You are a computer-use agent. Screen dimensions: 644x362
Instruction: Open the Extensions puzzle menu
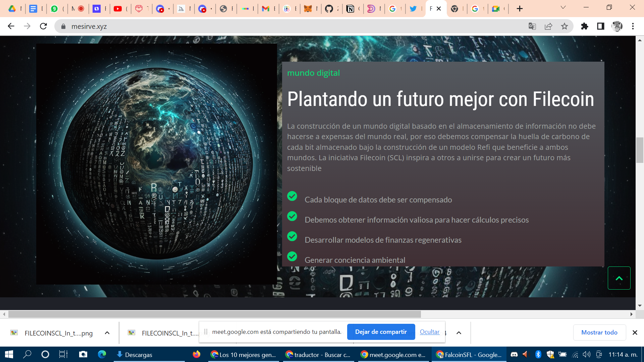585,26
